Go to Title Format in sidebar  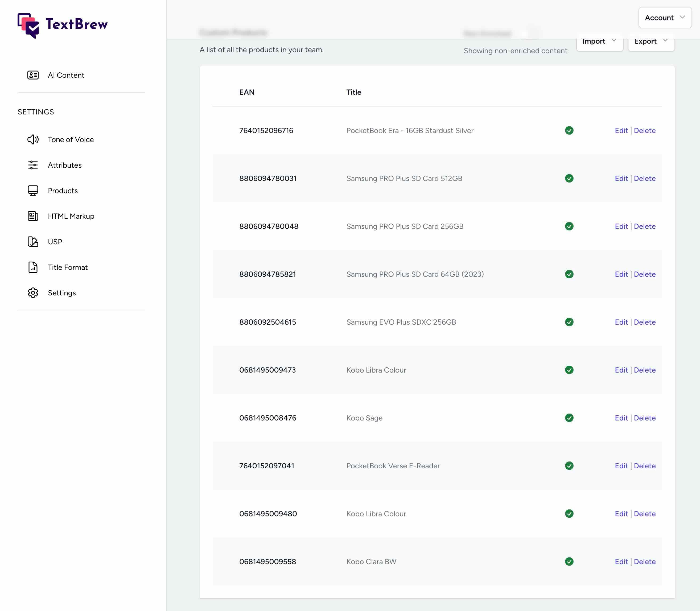pyautogui.click(x=68, y=267)
